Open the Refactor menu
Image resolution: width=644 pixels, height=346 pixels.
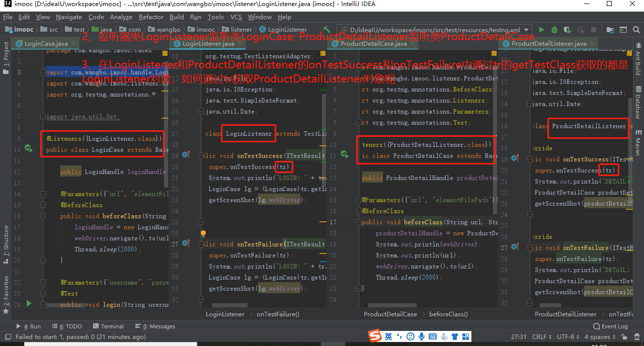coord(151,17)
